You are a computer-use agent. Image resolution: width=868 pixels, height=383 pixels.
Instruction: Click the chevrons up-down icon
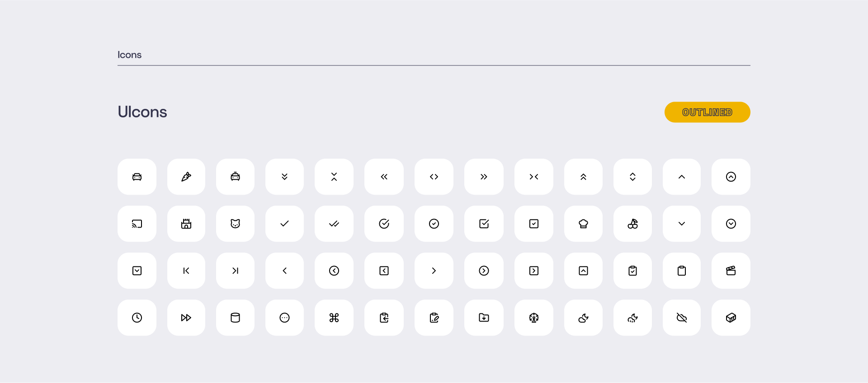click(632, 177)
